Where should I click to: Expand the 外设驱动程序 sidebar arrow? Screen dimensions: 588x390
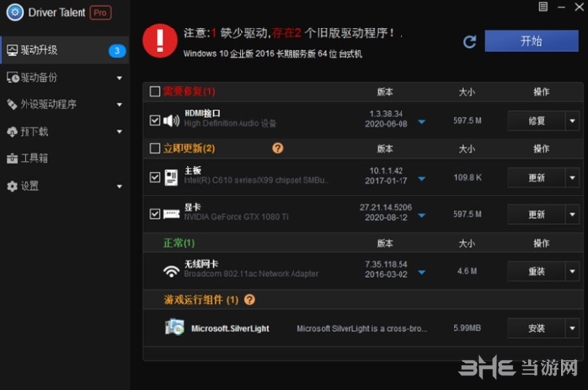click(119, 105)
